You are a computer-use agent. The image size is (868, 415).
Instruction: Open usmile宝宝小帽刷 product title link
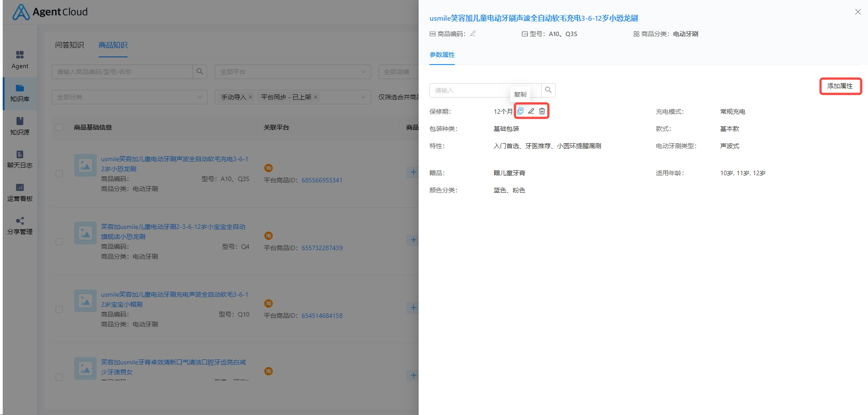(x=175, y=299)
